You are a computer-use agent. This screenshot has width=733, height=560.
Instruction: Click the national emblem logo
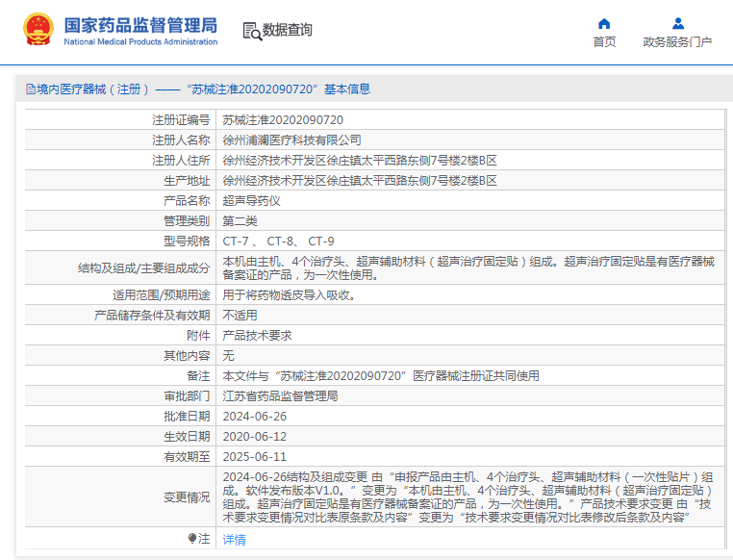click(38, 29)
